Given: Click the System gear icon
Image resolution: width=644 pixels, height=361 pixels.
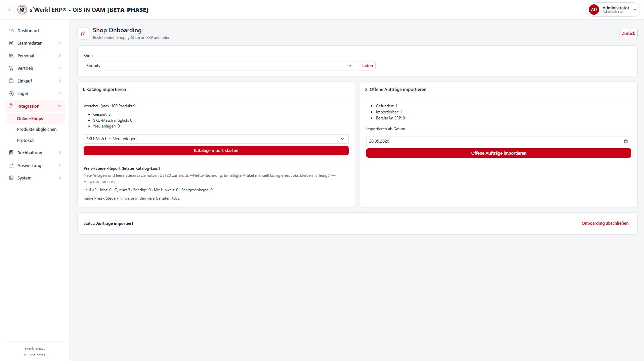Looking at the screenshot, I should (x=11, y=178).
